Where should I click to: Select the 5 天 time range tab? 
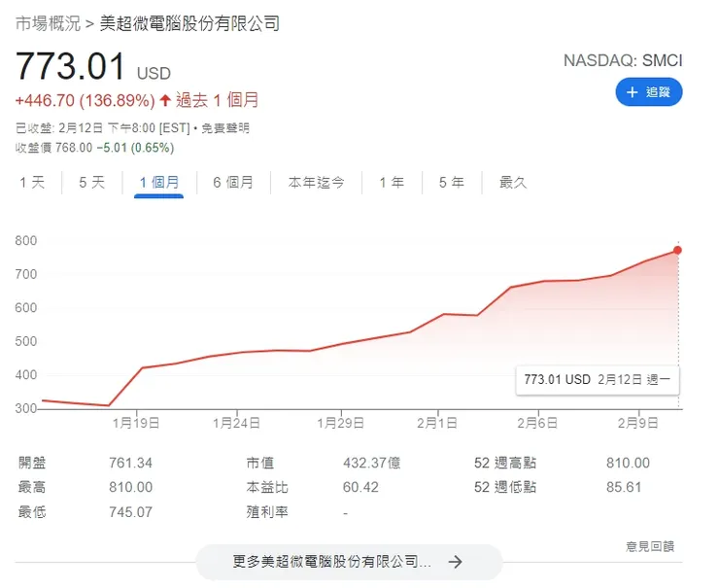(91, 183)
